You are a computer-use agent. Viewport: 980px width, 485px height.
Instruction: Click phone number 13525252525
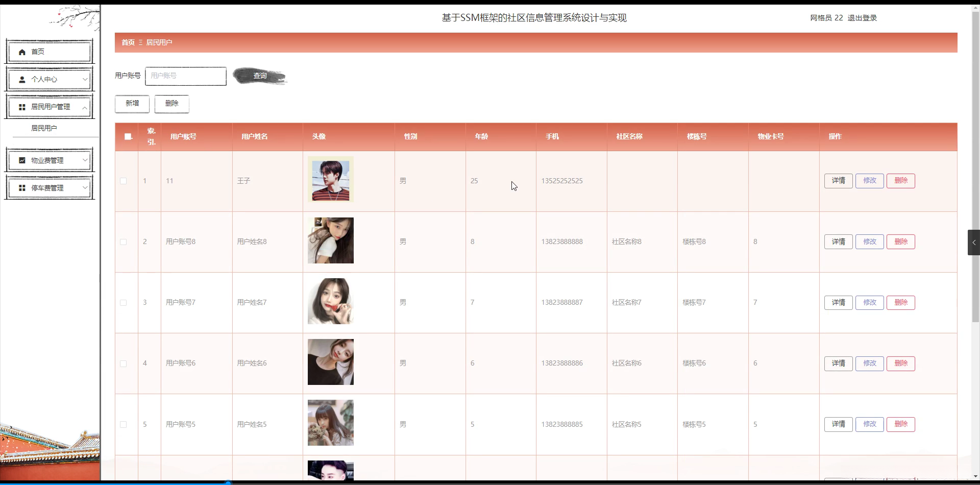coord(562,181)
